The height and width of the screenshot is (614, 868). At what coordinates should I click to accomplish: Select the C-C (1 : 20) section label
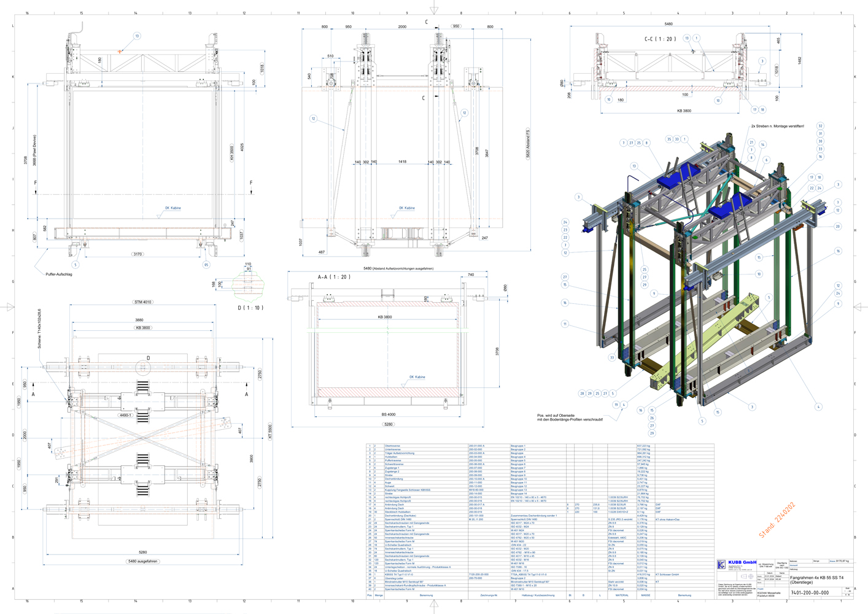click(x=660, y=39)
